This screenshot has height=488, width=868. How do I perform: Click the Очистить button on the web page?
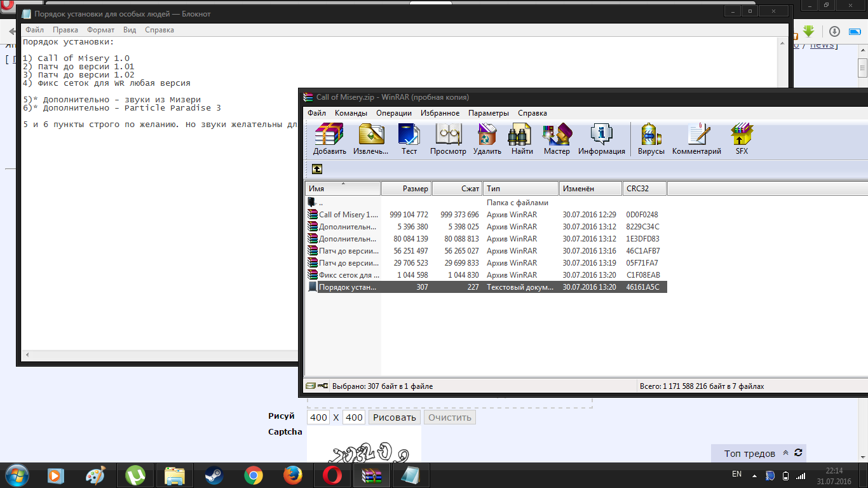click(x=450, y=417)
